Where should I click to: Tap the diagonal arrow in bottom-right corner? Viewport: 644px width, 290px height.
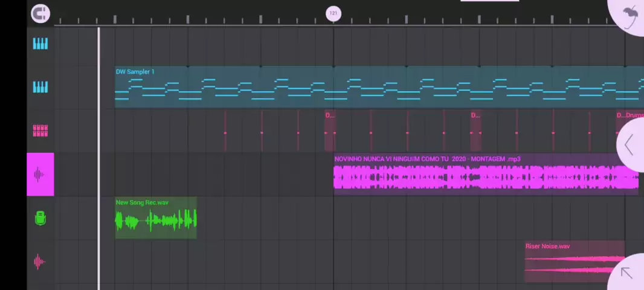(627, 273)
